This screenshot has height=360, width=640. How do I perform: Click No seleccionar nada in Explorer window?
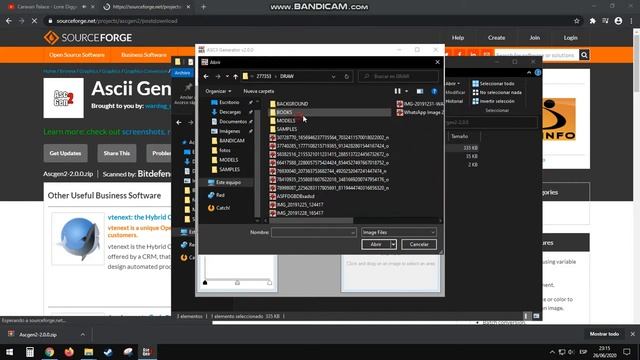pos(497,92)
